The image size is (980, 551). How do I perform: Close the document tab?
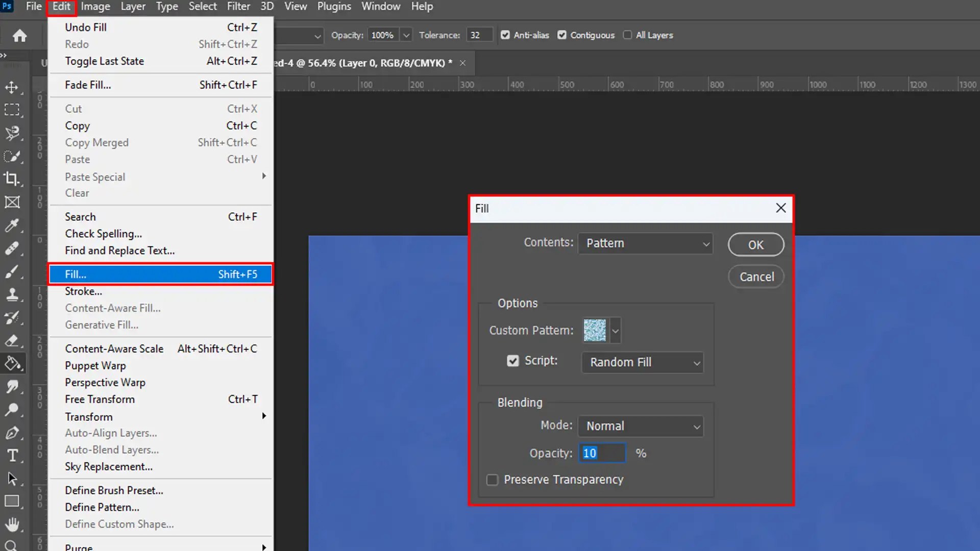(x=462, y=63)
